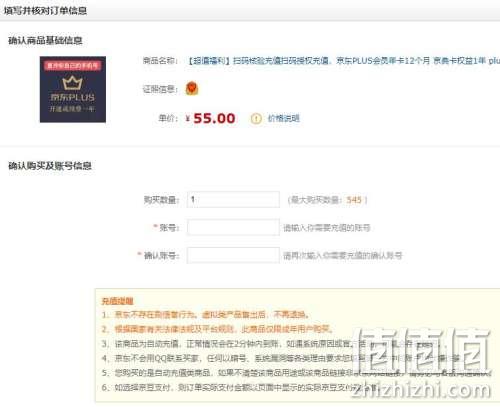Click the first orange reminder about no refunds
The height and width of the screenshot is (407, 500).
205,314
